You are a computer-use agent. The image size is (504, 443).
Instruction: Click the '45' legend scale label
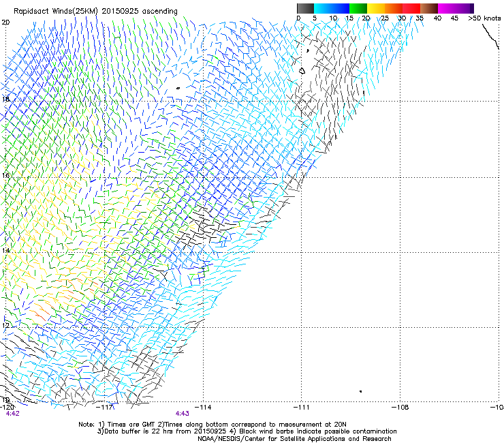454,18
